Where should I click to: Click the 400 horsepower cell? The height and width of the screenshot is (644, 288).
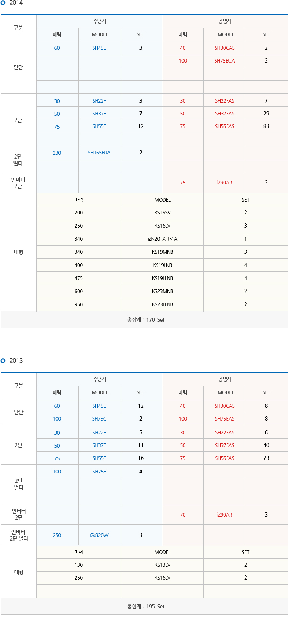79,265
